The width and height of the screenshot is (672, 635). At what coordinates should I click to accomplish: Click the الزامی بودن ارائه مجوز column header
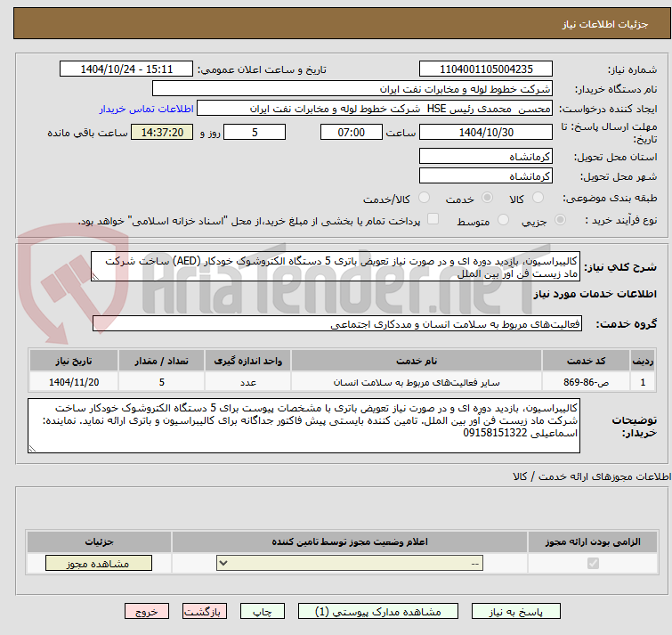(x=593, y=542)
